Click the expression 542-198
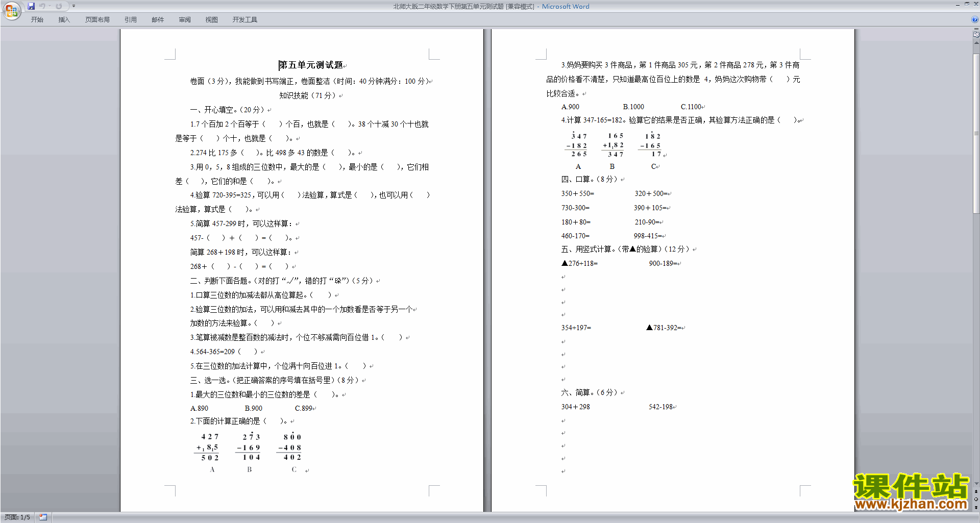Image resolution: width=980 pixels, height=523 pixels. pyautogui.click(x=661, y=407)
